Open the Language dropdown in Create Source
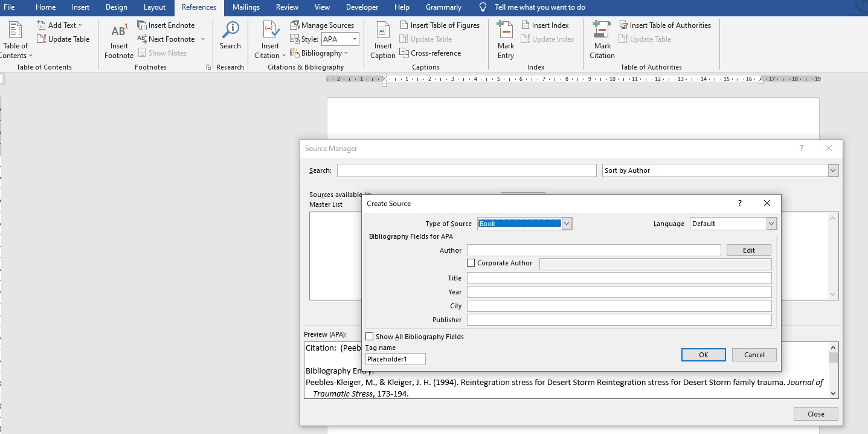The image size is (868, 434). click(x=771, y=223)
